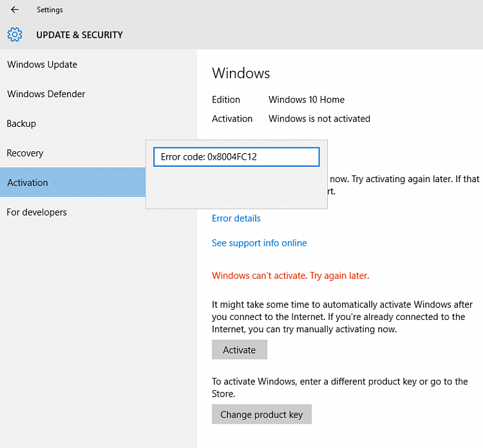Click the Update & Security gear icon
This screenshot has width=483, height=448.
15,35
